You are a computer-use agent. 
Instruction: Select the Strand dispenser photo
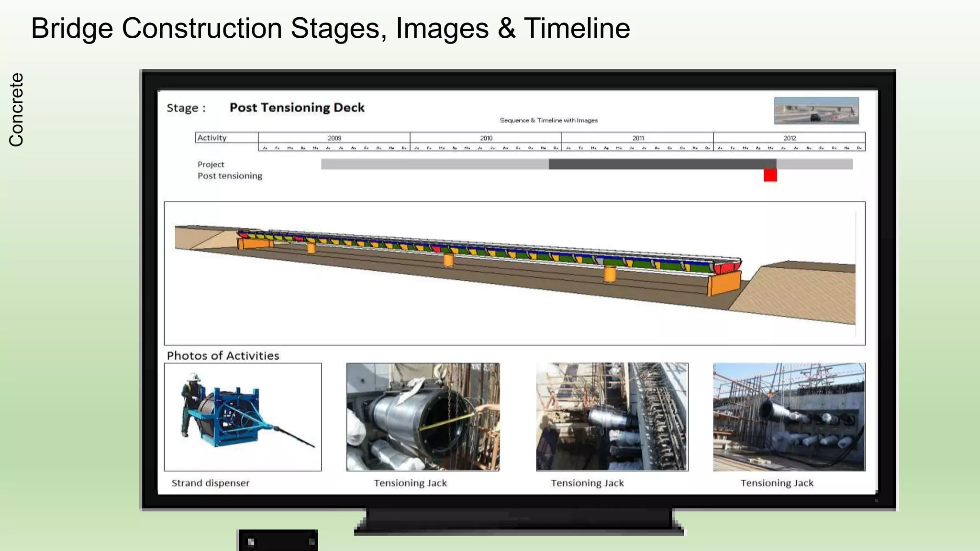tap(243, 417)
